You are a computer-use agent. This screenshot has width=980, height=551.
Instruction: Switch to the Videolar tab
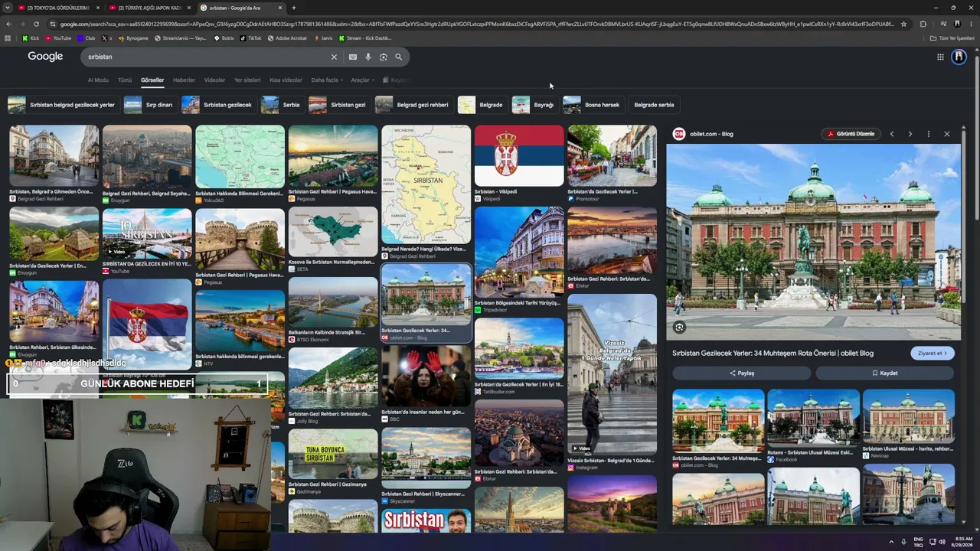[214, 80]
